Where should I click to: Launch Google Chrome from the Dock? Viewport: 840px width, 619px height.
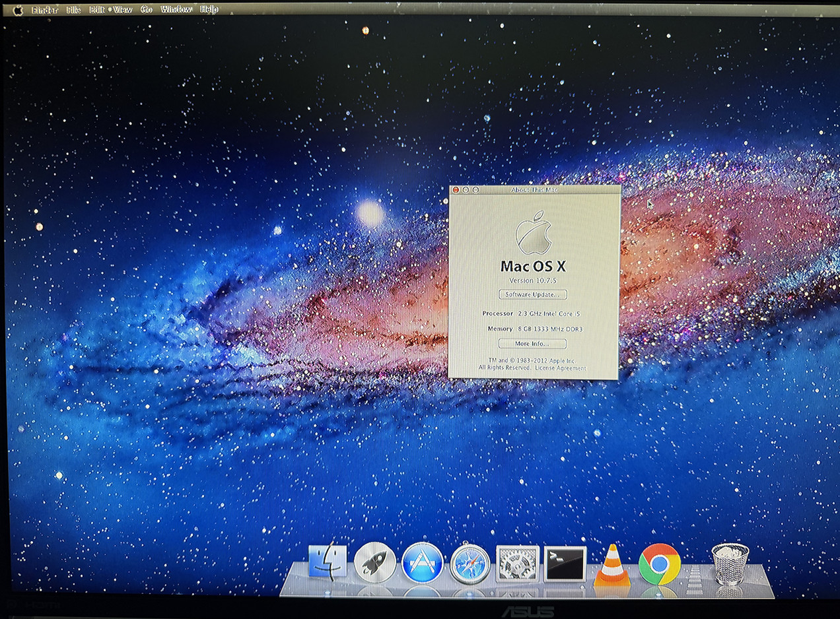[659, 564]
